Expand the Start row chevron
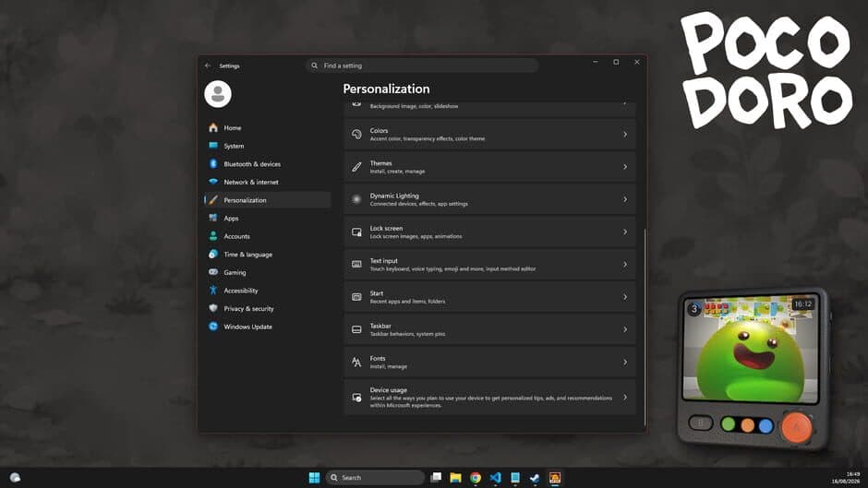 [625, 297]
